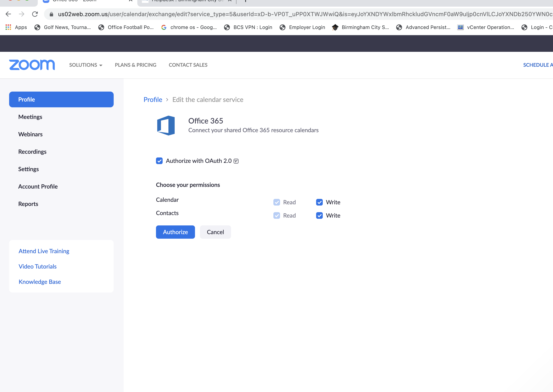Image resolution: width=553 pixels, height=392 pixels.
Task: Toggle the Calendar Write checkbox
Action: 319,202
